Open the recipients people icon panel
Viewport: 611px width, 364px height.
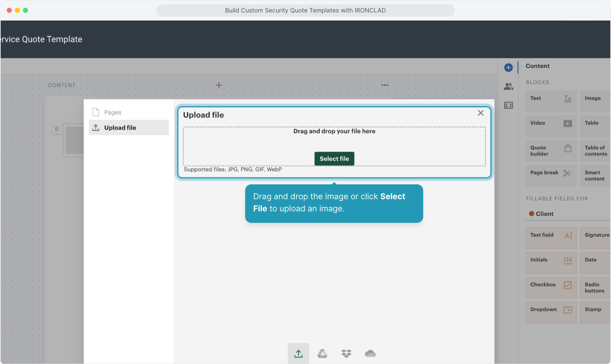point(508,87)
